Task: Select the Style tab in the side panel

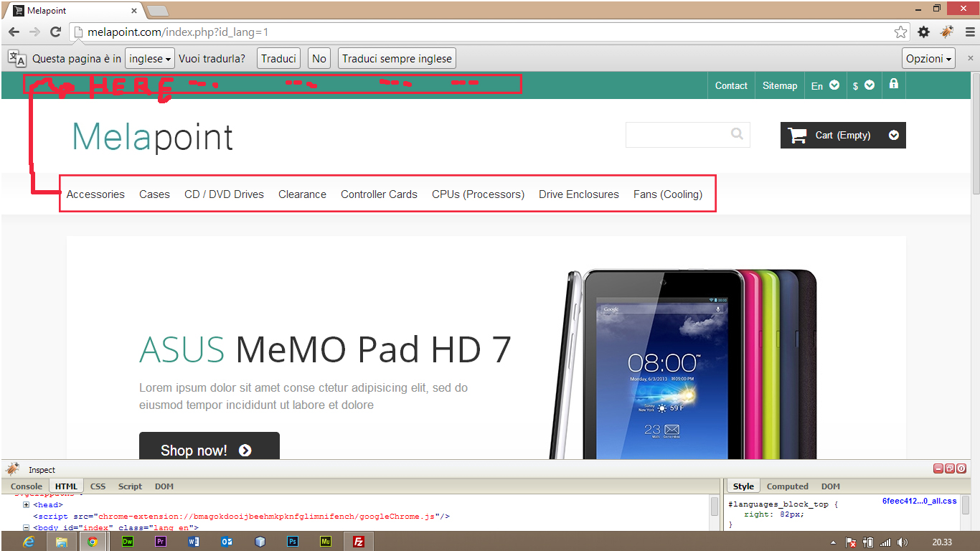Action: click(x=743, y=486)
